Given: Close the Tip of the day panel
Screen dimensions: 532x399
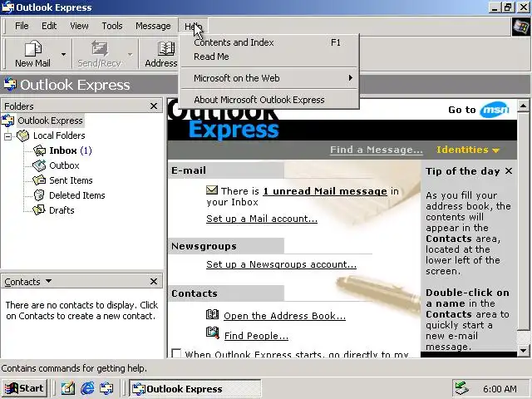Looking at the screenshot, I should tap(509, 171).
